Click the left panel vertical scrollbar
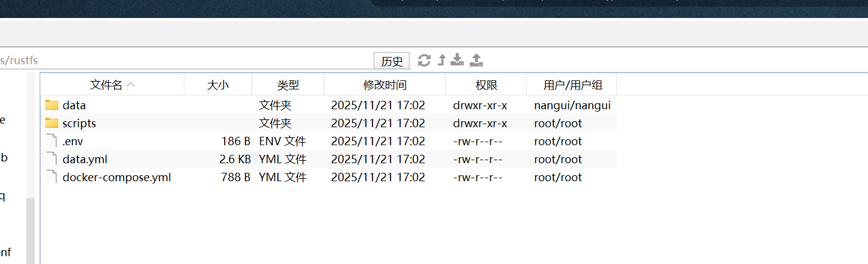868x264 pixels. click(30, 228)
